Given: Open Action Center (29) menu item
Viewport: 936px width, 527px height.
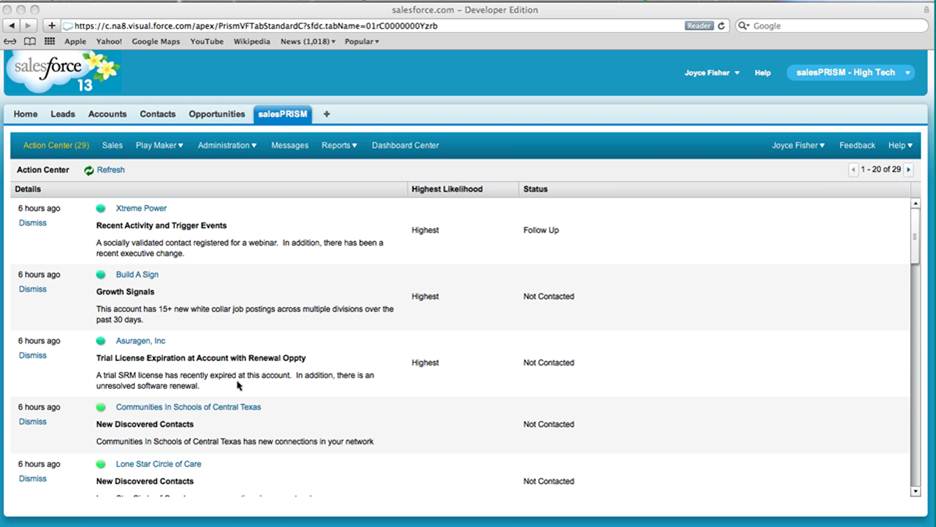Looking at the screenshot, I should point(56,146).
